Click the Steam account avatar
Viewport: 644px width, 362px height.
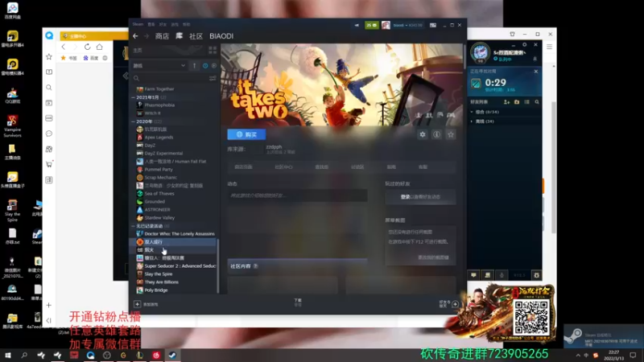(x=386, y=25)
